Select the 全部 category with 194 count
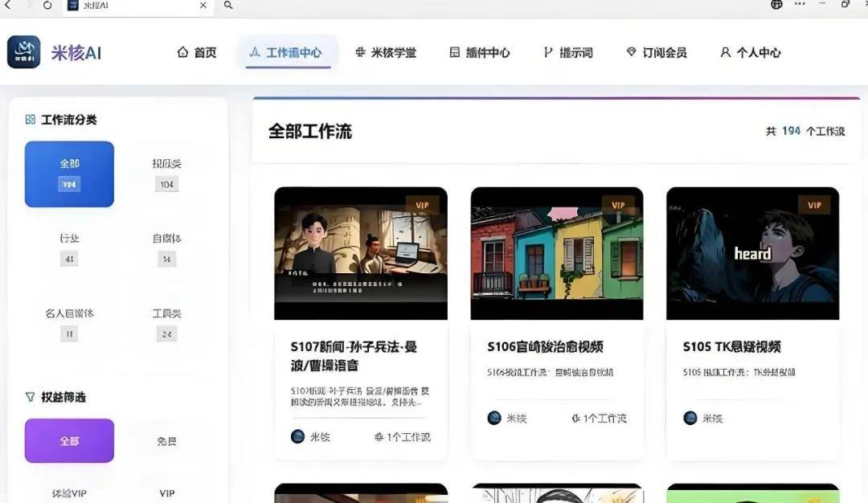 tap(69, 174)
